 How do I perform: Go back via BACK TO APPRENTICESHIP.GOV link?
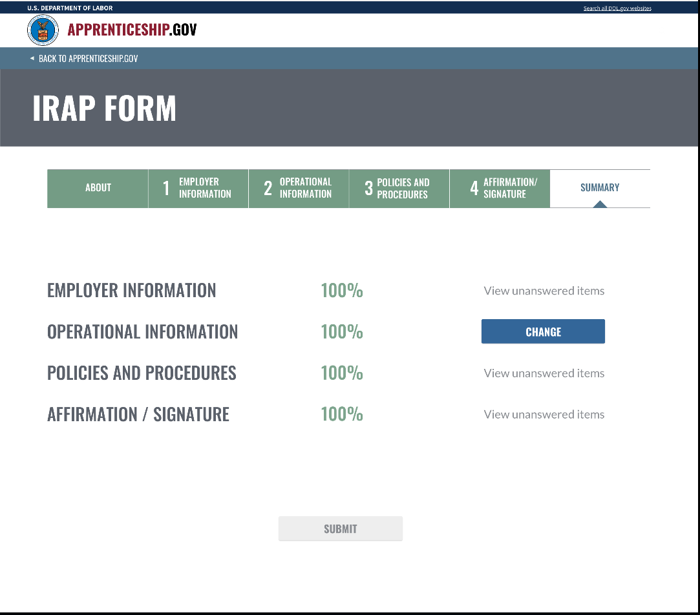[89, 59]
